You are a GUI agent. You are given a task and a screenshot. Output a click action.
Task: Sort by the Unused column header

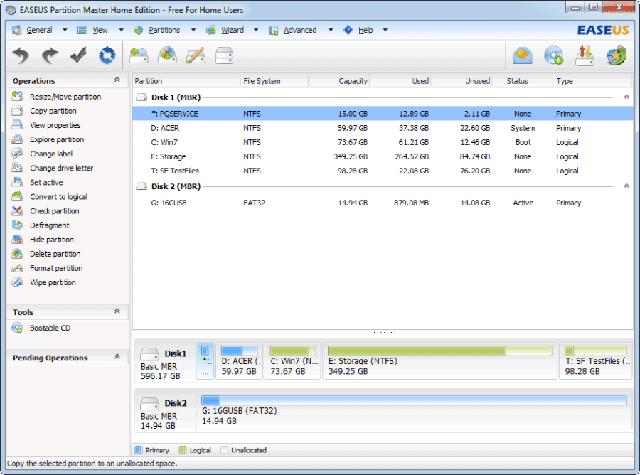(x=461, y=81)
